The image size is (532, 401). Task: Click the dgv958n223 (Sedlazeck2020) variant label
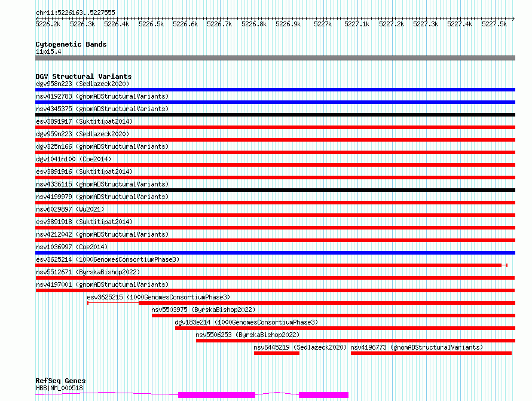[x=82, y=84]
